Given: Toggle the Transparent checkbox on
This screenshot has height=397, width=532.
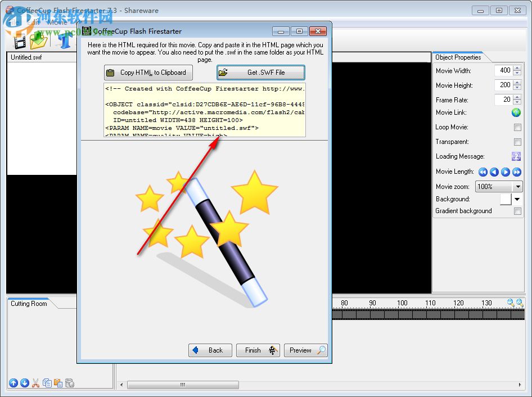Looking at the screenshot, I should click(517, 142).
